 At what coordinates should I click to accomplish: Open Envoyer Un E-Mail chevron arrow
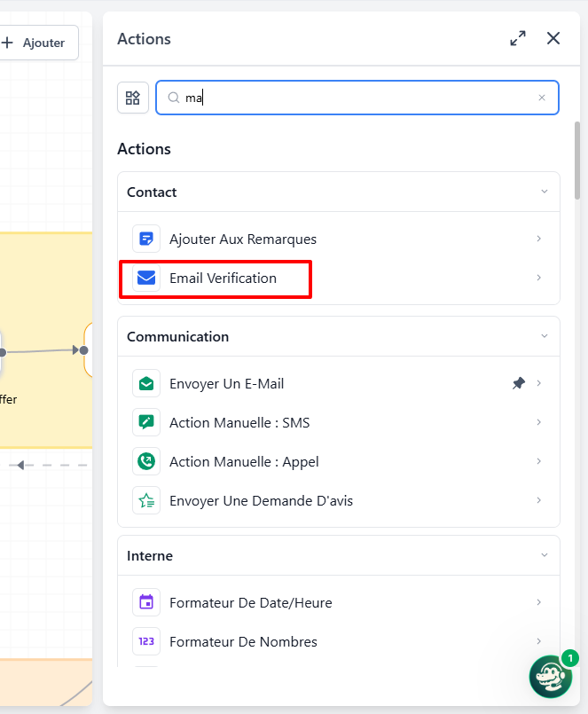[539, 383]
